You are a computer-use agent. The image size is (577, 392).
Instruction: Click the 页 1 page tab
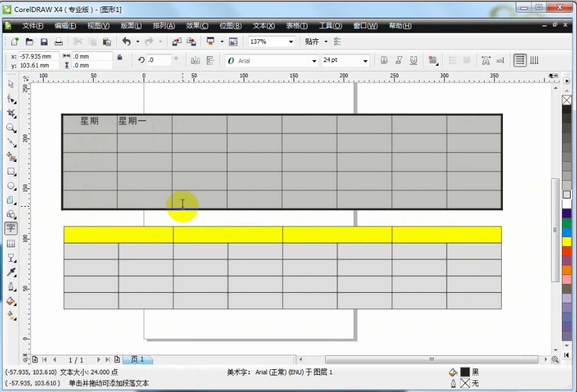[x=137, y=359]
